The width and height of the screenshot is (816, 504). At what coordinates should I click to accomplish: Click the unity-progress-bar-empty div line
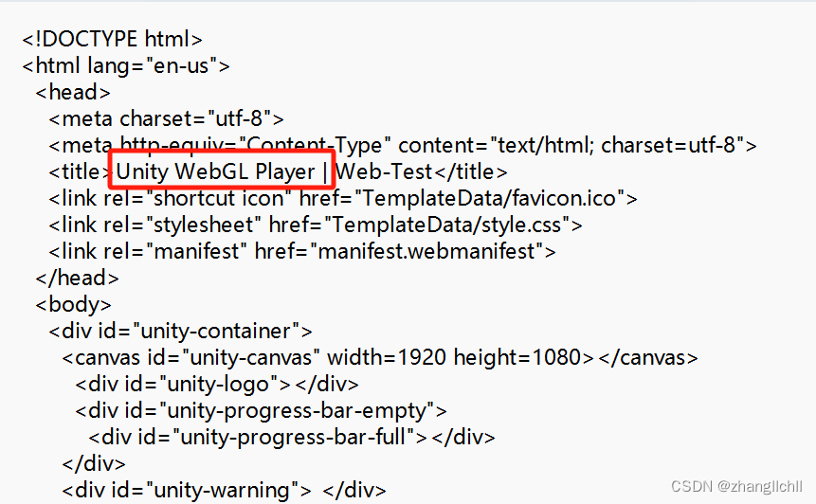[x=262, y=411]
